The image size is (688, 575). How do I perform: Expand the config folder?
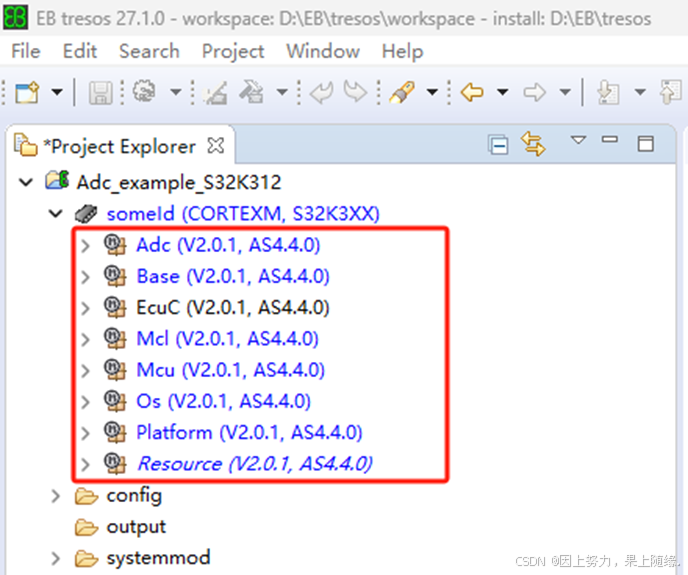56,496
